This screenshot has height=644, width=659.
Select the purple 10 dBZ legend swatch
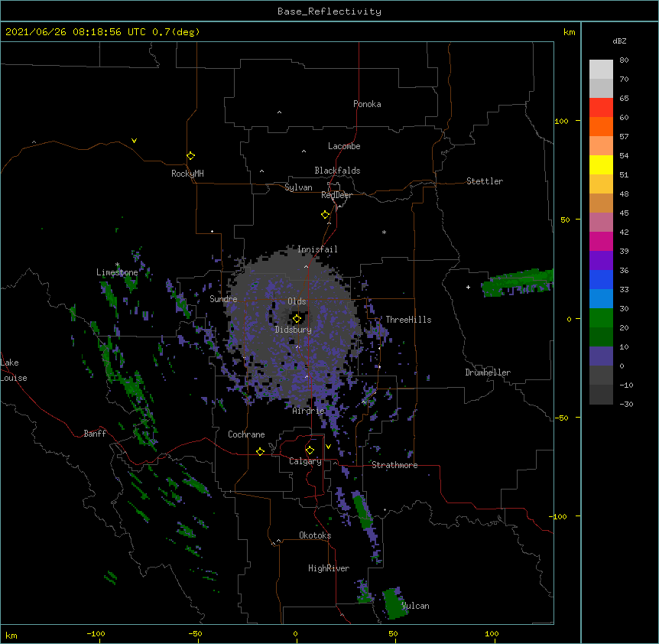[601, 356]
